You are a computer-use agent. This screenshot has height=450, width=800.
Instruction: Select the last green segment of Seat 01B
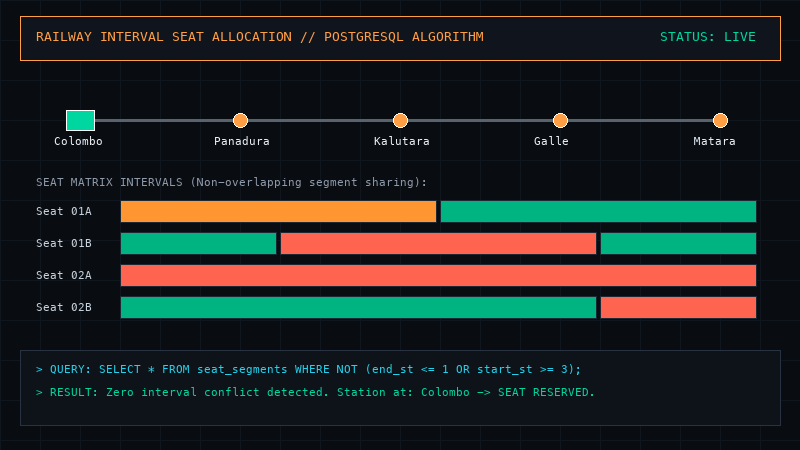(x=679, y=243)
